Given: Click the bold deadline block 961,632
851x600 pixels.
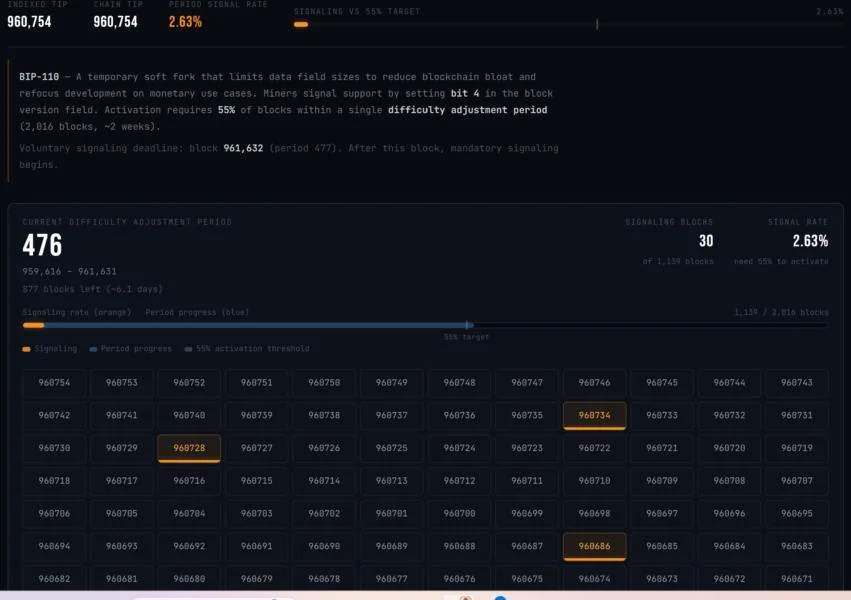Looking at the screenshot, I should pos(243,148).
